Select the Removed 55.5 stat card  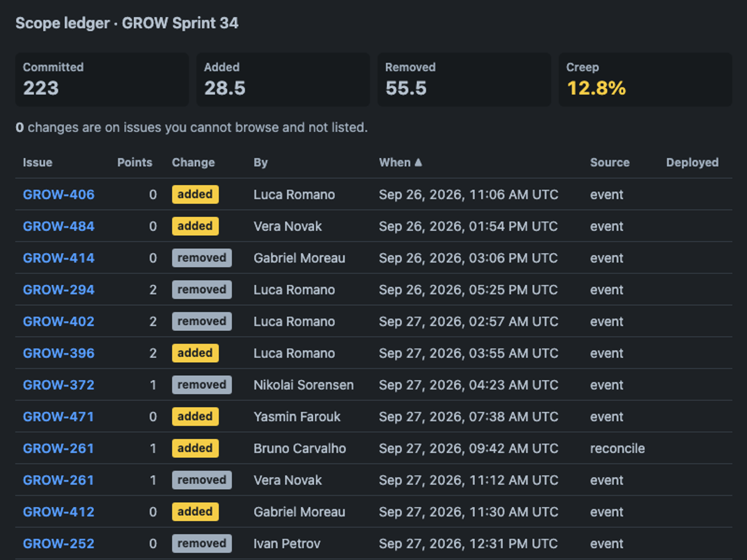pyautogui.click(x=464, y=80)
